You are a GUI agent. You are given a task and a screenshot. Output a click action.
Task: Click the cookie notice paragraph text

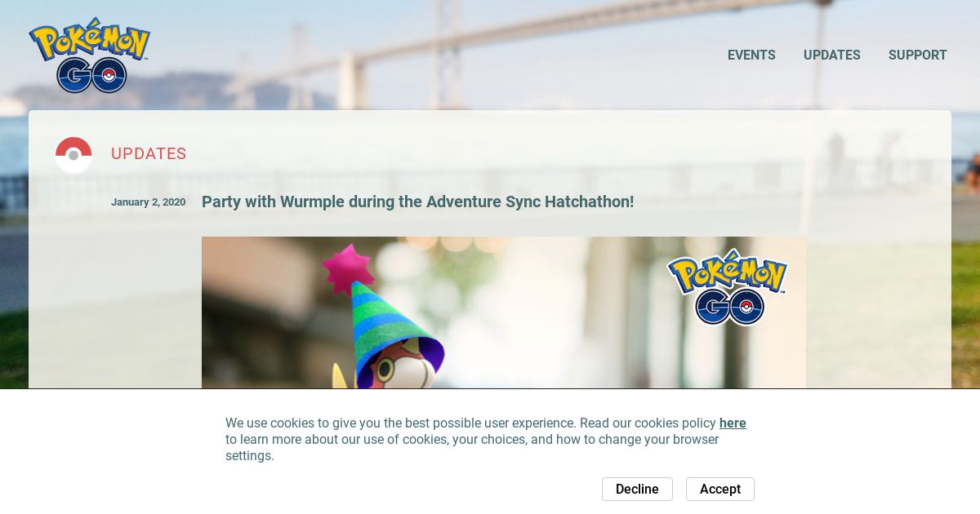point(486,440)
